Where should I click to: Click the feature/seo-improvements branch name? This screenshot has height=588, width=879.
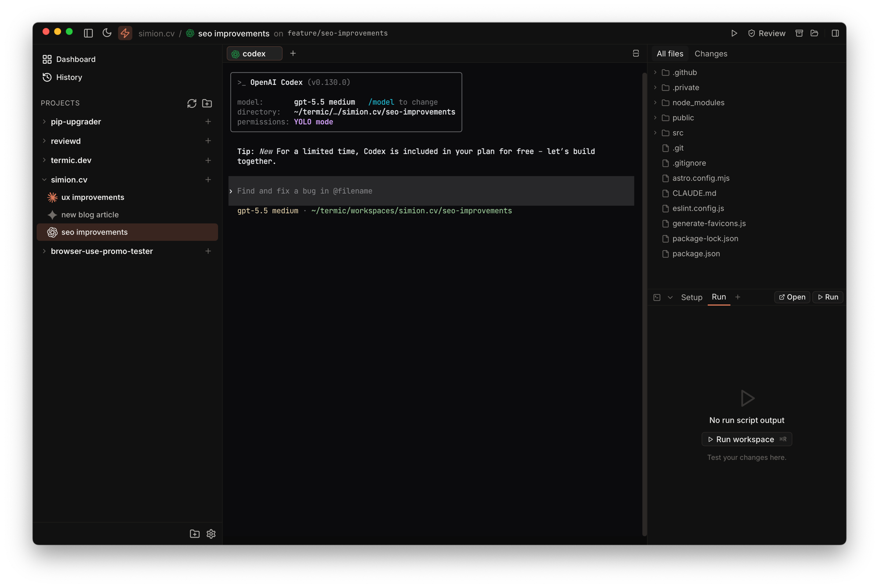click(338, 33)
